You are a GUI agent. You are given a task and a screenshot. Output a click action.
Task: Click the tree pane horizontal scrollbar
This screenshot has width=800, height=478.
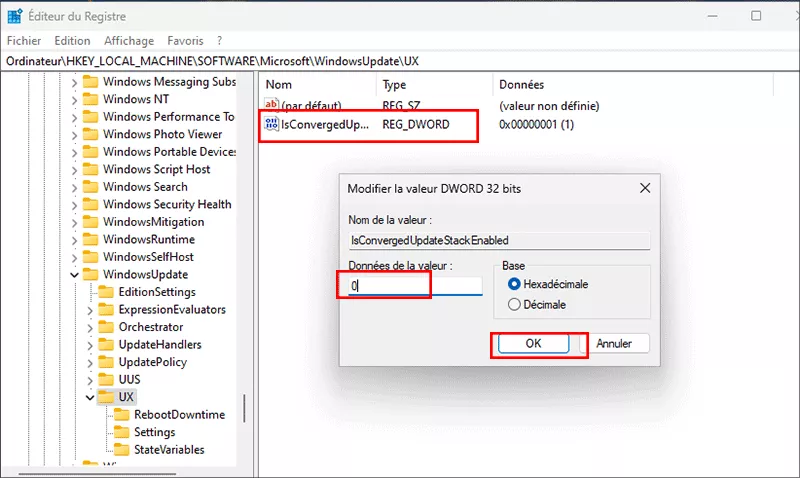[x=97, y=474]
